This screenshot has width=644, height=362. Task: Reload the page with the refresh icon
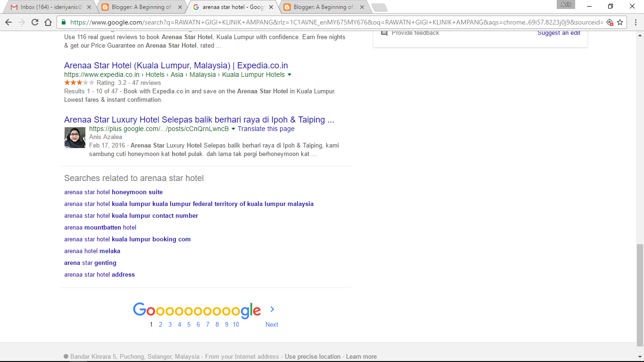point(35,22)
